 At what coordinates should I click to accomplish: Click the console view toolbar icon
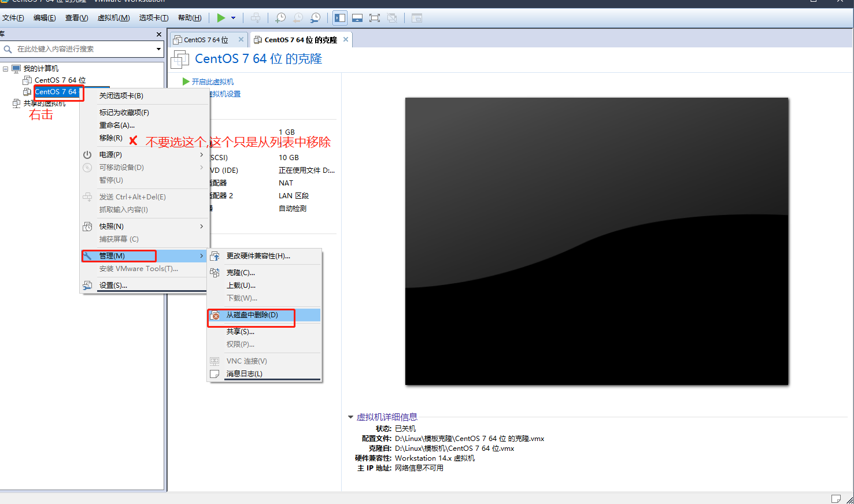pyautogui.click(x=417, y=18)
